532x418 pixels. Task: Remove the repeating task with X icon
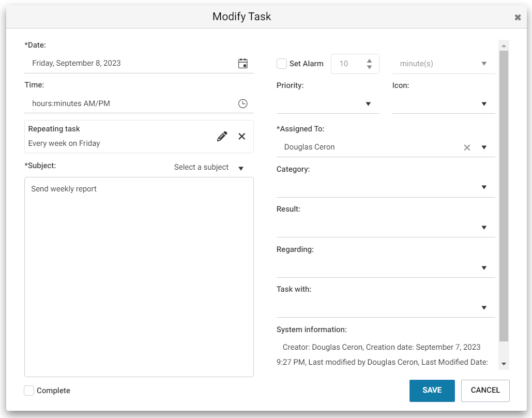[x=241, y=137]
